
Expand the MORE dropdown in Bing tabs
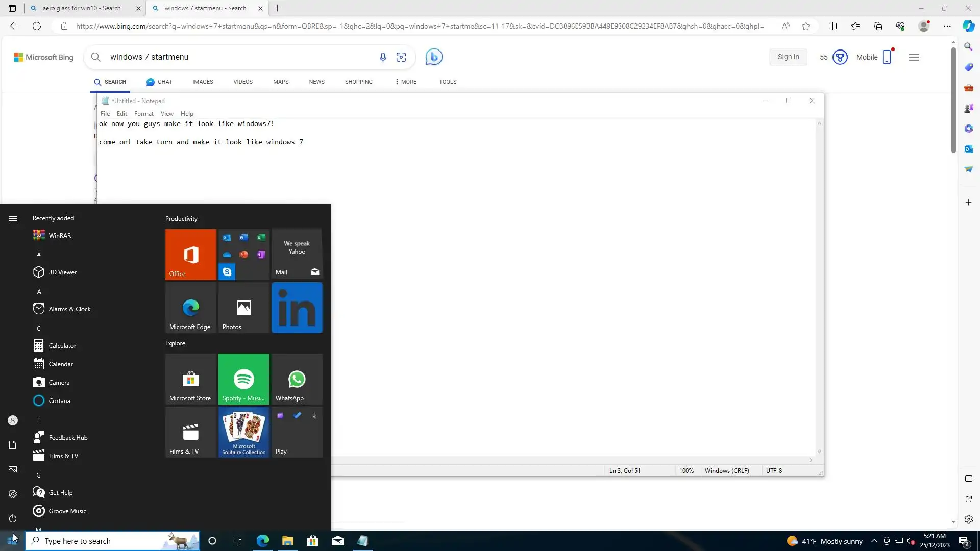point(406,82)
